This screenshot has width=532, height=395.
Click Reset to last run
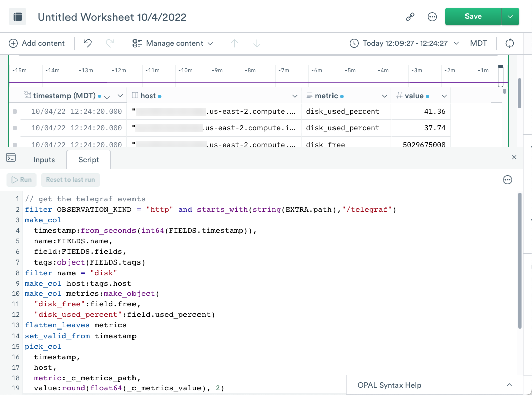coord(71,180)
